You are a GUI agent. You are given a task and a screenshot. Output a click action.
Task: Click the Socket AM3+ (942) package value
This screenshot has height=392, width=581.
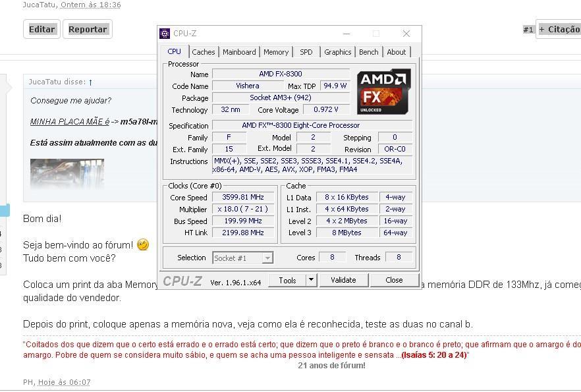(x=281, y=98)
